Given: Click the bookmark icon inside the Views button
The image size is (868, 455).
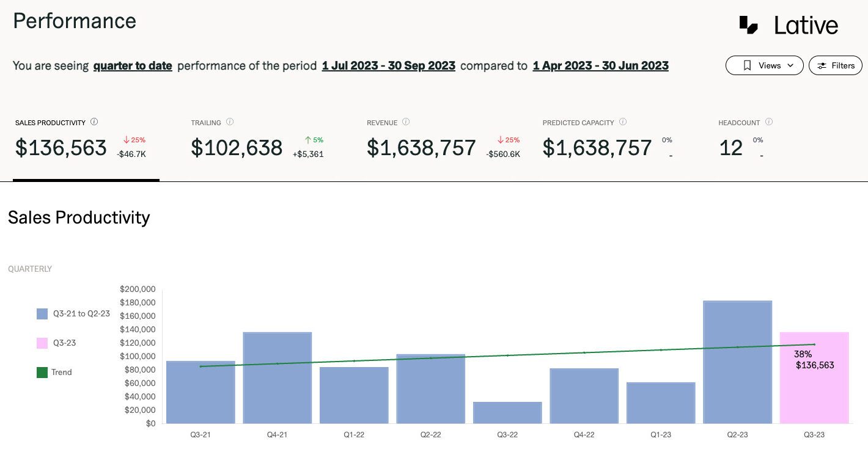Looking at the screenshot, I should 746,65.
